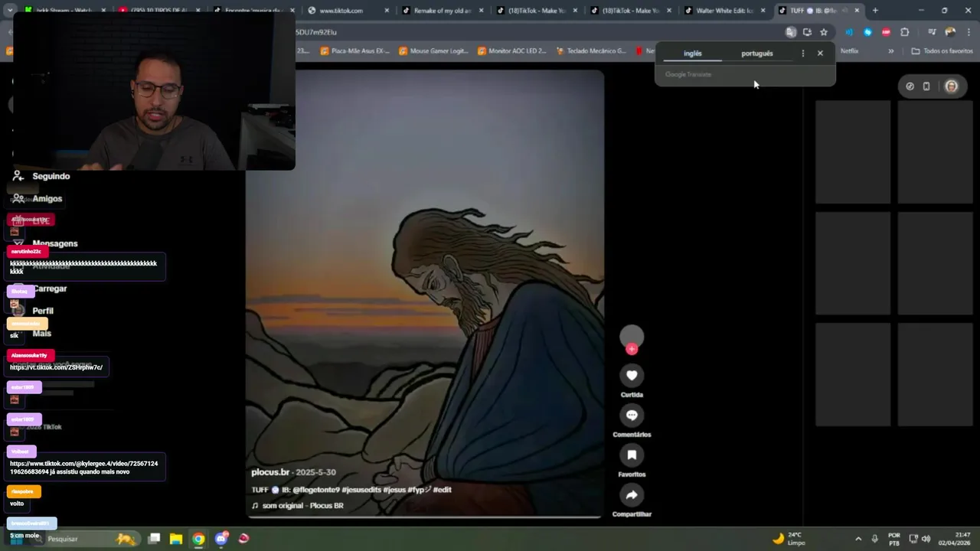Screen dimensions: 980x551
Task: Click the TikTok profile avatar at top right
Action: (x=952, y=86)
